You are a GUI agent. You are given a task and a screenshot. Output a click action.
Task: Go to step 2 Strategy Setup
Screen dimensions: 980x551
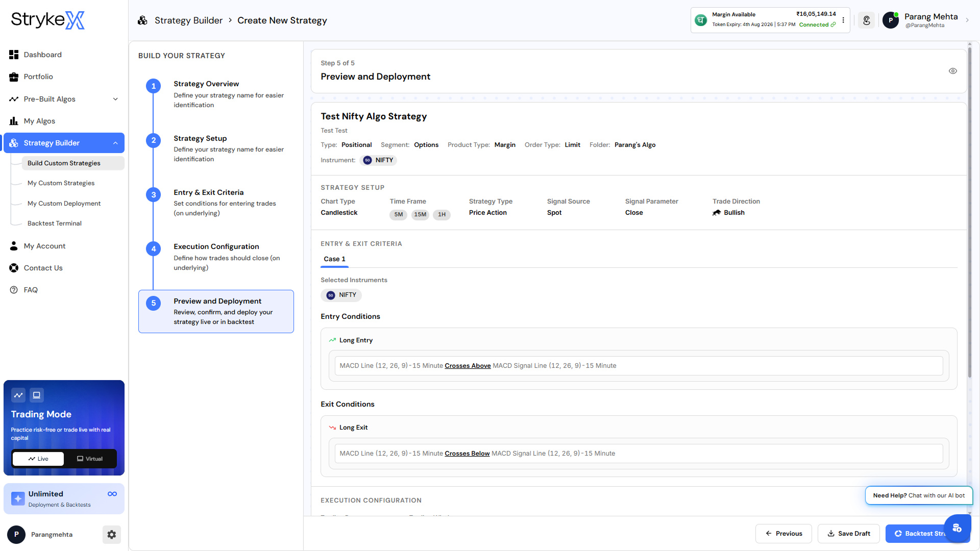[216, 148]
